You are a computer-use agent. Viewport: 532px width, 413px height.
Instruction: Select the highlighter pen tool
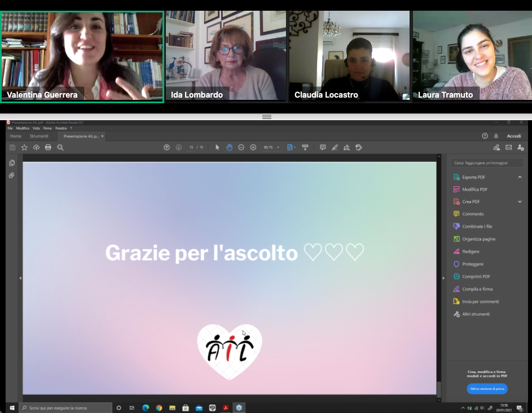pyautogui.click(x=335, y=147)
